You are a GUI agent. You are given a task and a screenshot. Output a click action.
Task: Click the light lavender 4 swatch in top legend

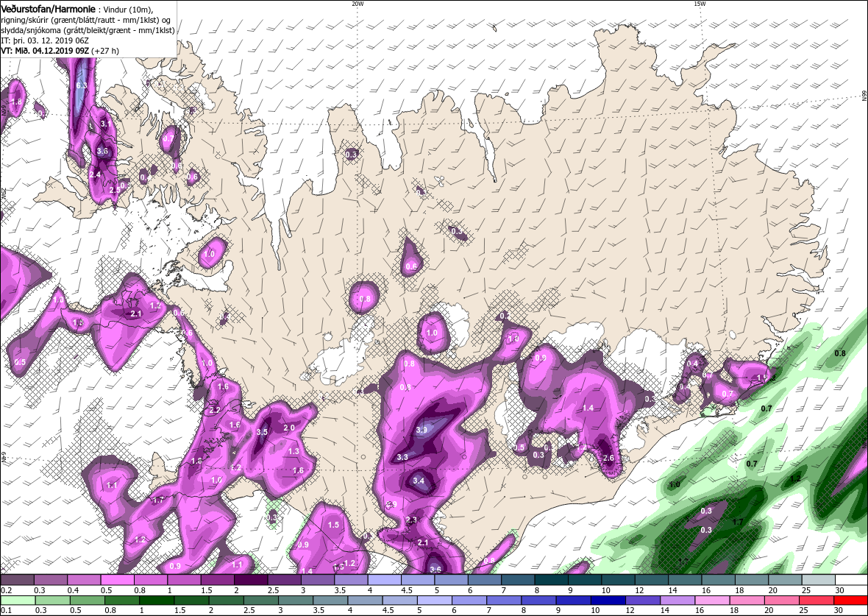click(384, 579)
